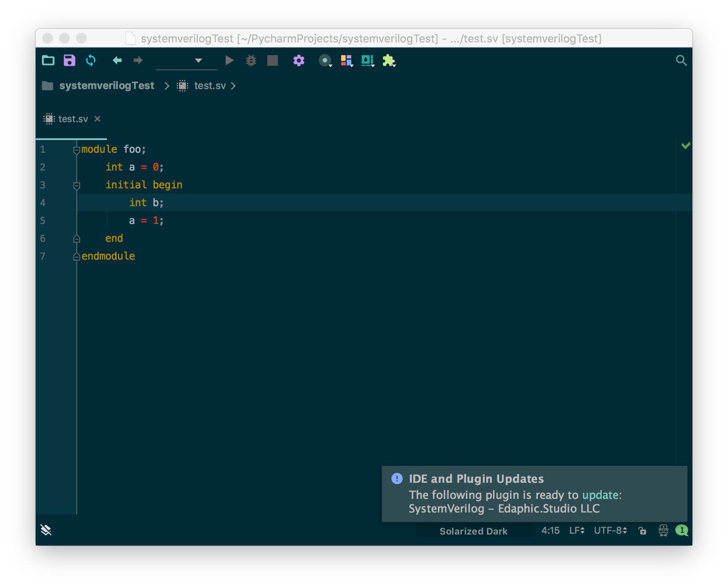Click 'initial begin' on line 3
This screenshot has width=728, height=588.
(144, 185)
